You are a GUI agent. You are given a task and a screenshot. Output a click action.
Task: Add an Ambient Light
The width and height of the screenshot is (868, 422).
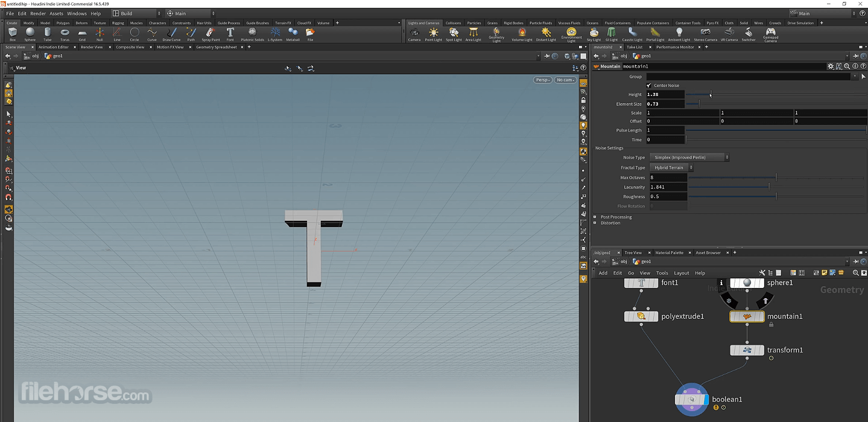tap(679, 34)
